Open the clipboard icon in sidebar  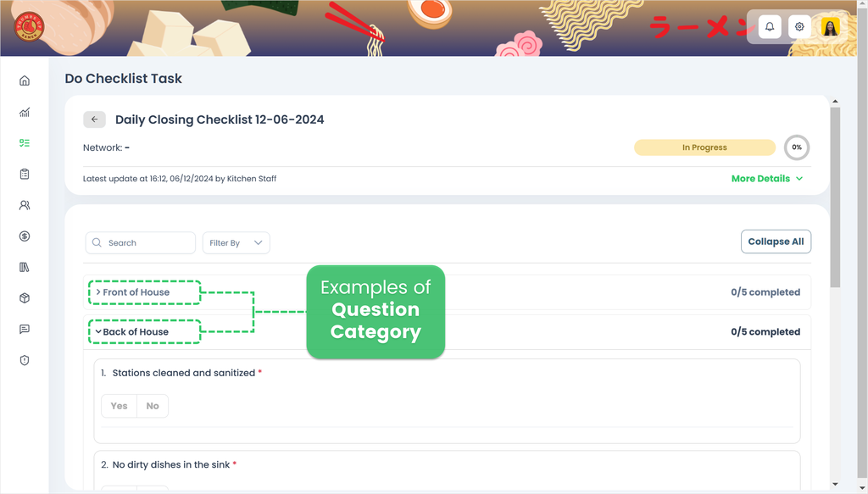click(x=25, y=174)
